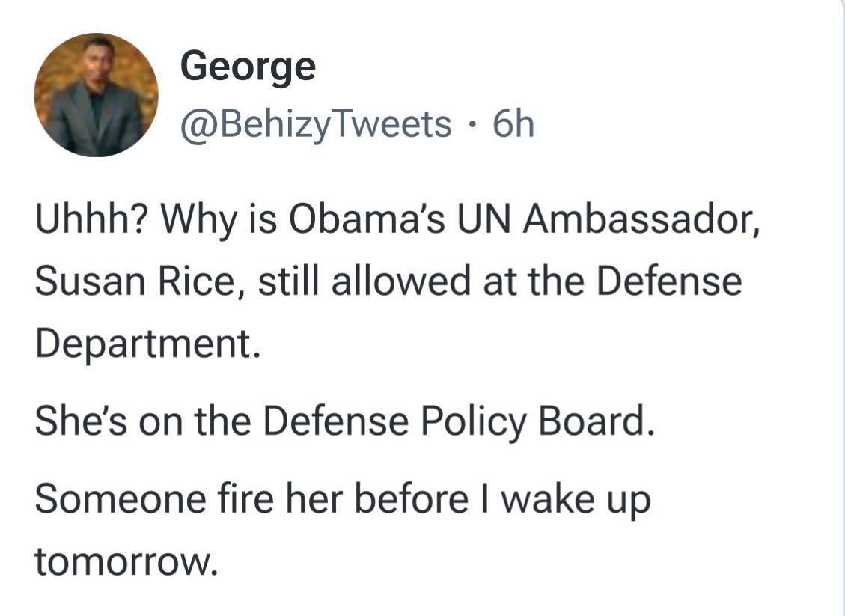Click the words still allowed
The width and height of the screenshot is (845, 616).
click(364, 280)
